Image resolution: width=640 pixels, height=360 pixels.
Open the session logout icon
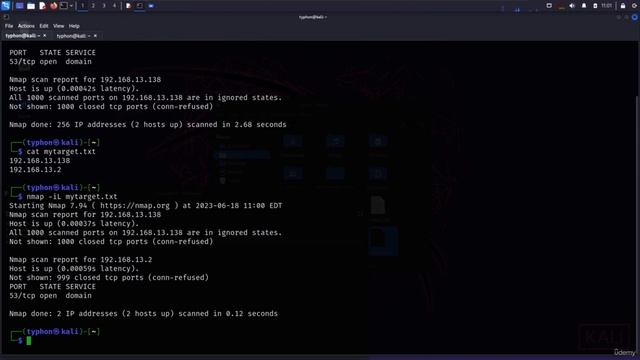(x=635, y=6)
